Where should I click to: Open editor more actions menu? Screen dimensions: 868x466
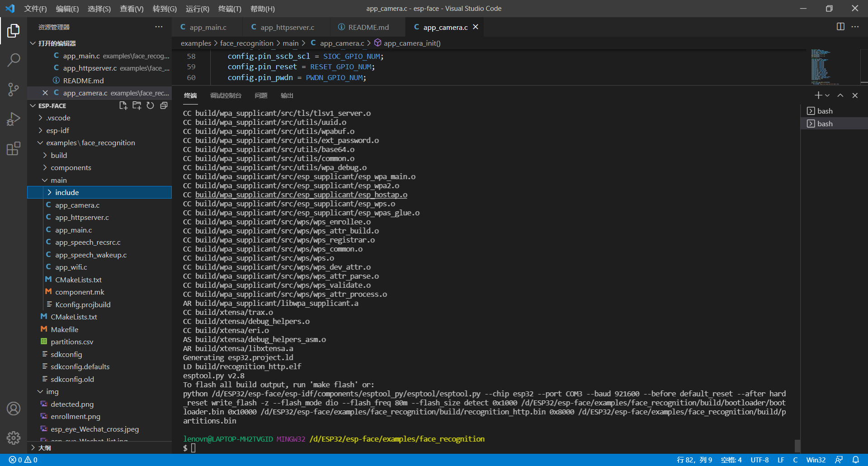tap(855, 27)
